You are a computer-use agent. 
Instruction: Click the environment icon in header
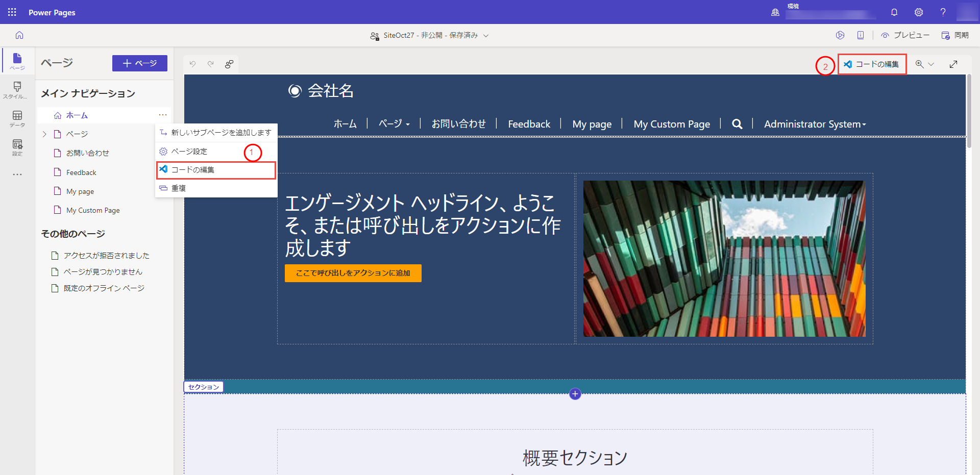coord(775,12)
